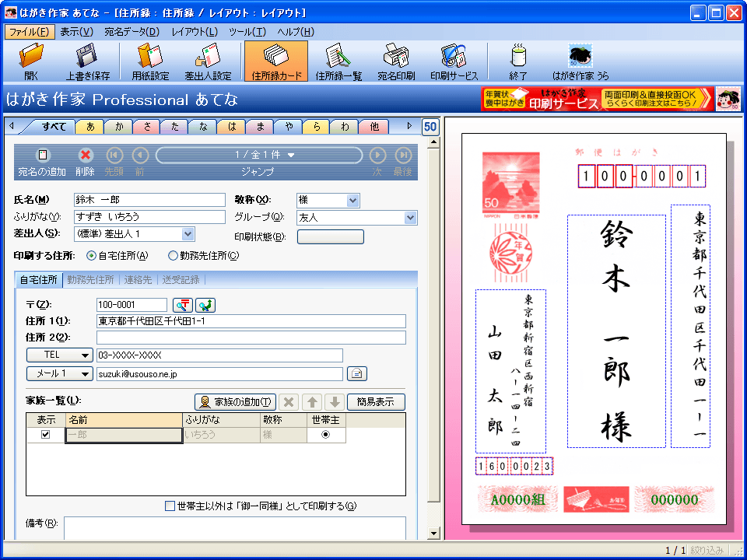Open 印刷サービス from toolbar
The width and height of the screenshot is (747, 560).
(x=454, y=61)
